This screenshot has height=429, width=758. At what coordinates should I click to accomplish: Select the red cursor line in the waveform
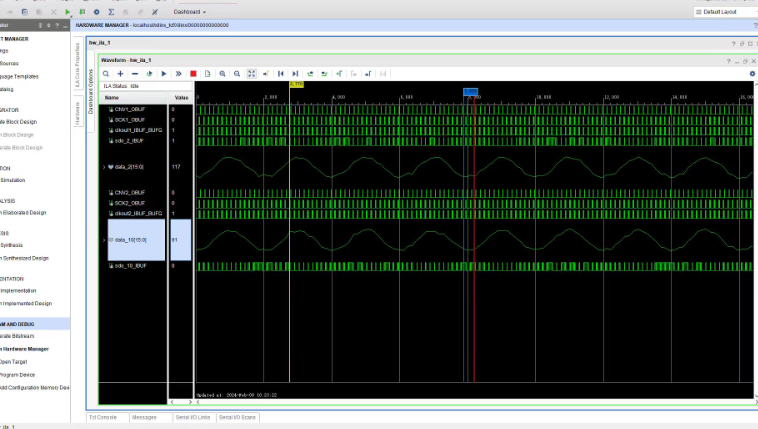pyautogui.click(x=474, y=242)
